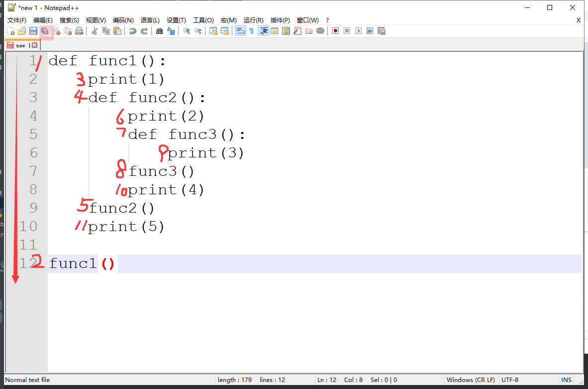Click the "Windows (CR LF)" line-ending field

click(x=471, y=380)
